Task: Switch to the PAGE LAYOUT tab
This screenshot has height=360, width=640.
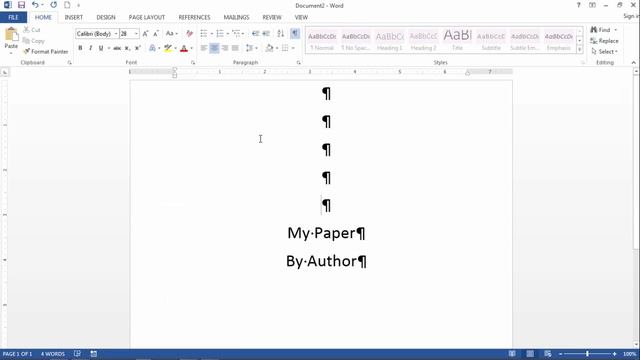Action: pyautogui.click(x=147, y=17)
